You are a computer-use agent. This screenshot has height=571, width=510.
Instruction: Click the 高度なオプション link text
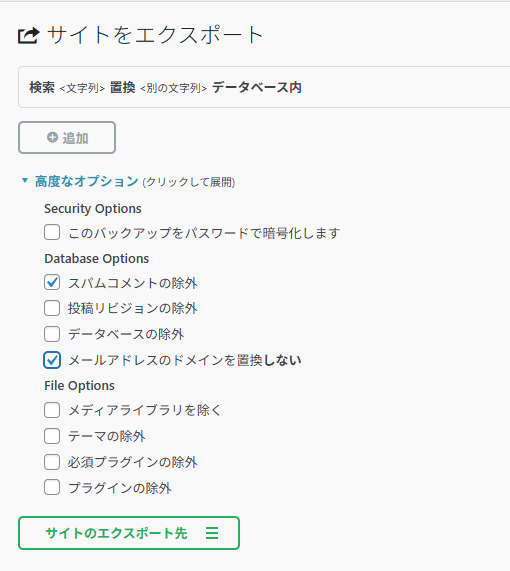coord(87,181)
